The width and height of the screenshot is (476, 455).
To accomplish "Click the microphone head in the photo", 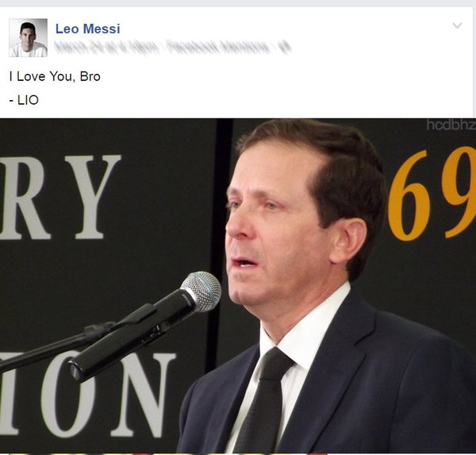I will coord(201,291).
